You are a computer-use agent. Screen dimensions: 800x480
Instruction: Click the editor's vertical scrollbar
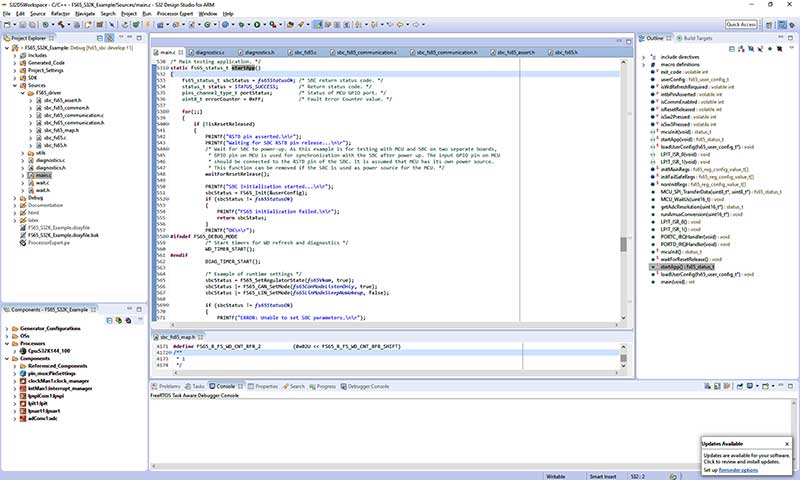coord(625,245)
